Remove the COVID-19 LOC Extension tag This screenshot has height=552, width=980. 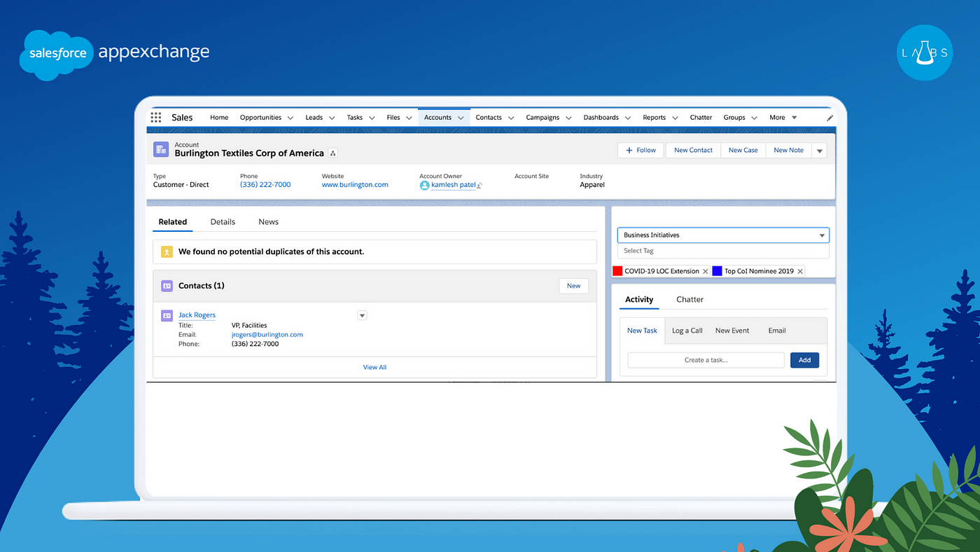point(706,271)
